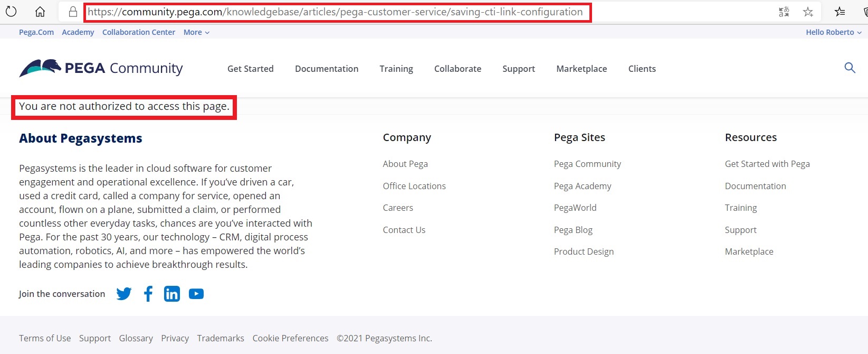Add this page to favorites star
868x354 pixels.
(808, 12)
